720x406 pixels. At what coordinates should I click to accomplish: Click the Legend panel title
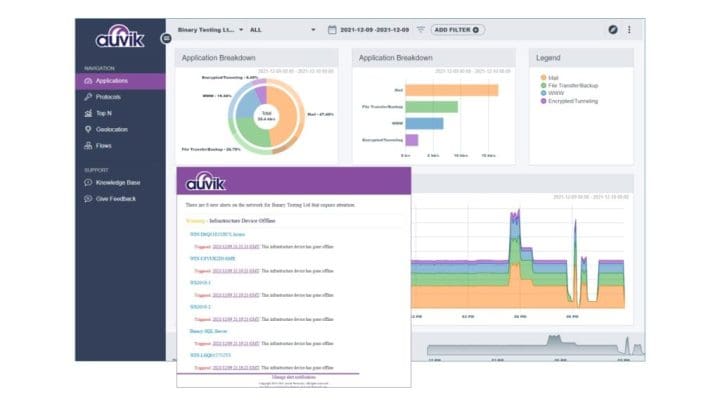tap(548, 58)
